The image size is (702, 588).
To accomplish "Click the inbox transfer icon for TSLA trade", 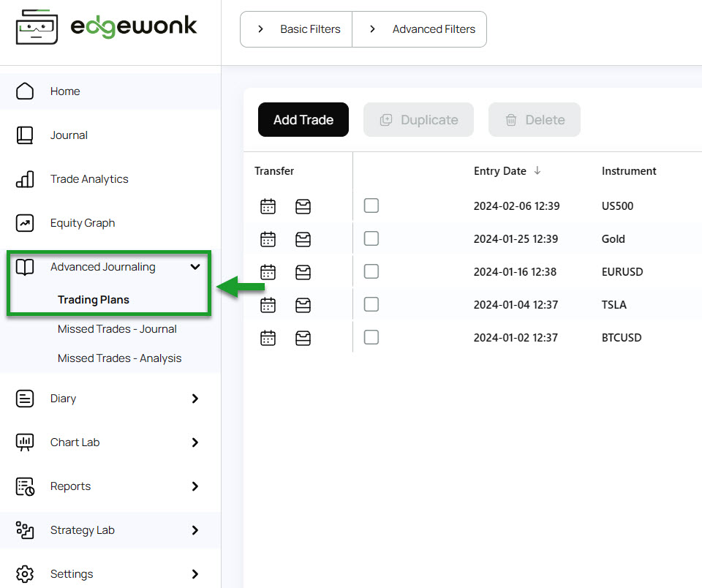I will (303, 306).
